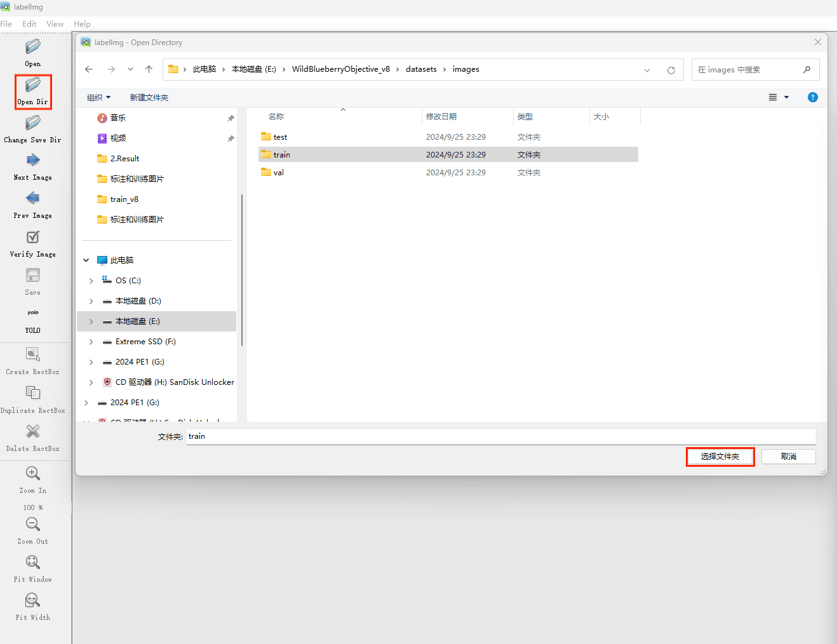The width and height of the screenshot is (837, 644).
Task: Click the Zoom In magnifier icon
Action: (33, 474)
